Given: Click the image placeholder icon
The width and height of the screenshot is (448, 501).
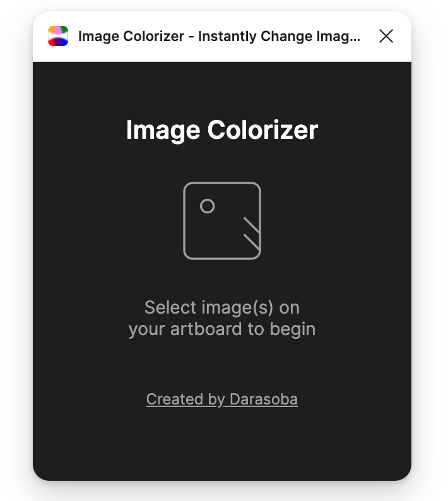Looking at the screenshot, I should (222, 221).
